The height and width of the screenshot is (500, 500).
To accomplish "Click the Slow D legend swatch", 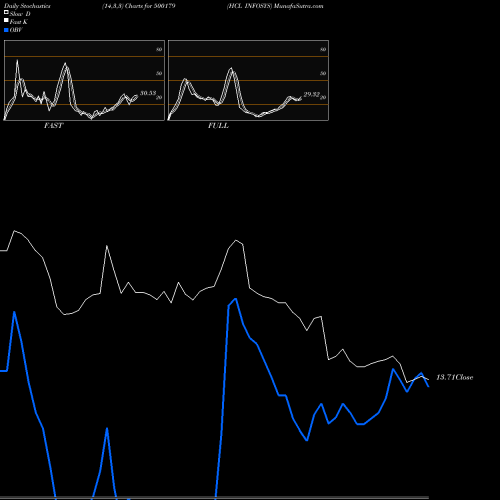I will tap(6, 13).
